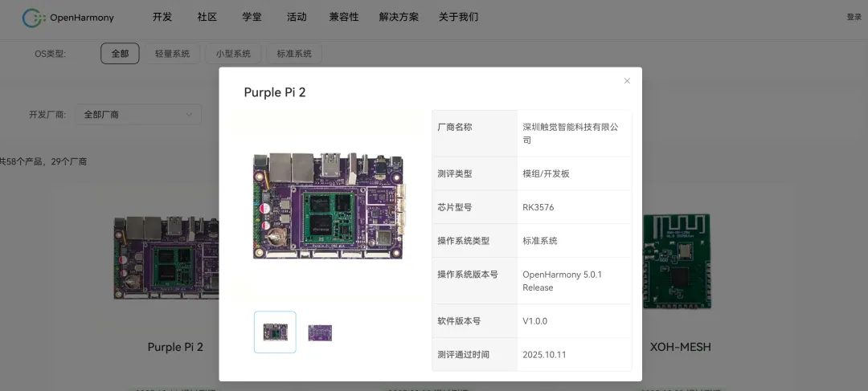Click the OpenHarmony 5.0.1 Release value
This screenshot has height=391, width=868.
coord(562,281)
